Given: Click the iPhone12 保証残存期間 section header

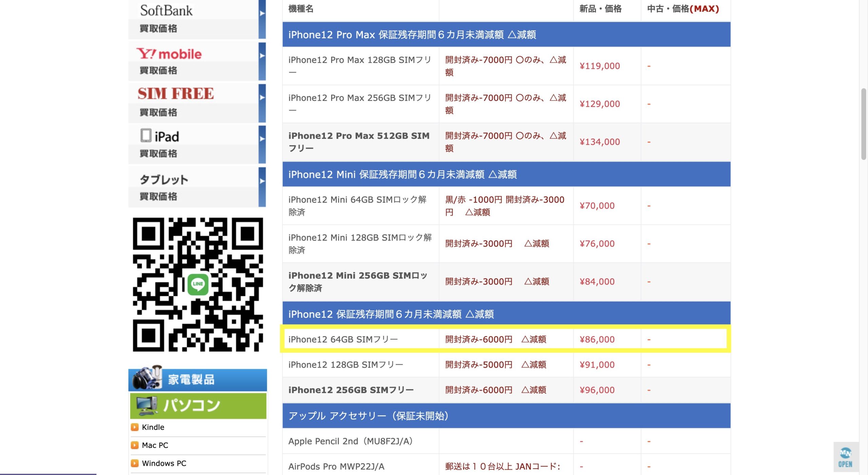Looking at the screenshot, I should (506, 314).
